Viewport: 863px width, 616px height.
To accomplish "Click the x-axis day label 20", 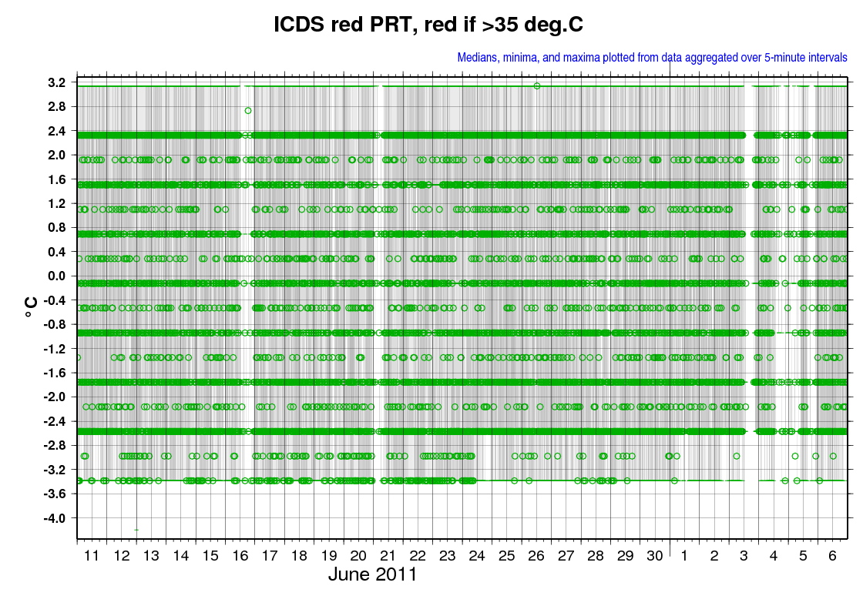I will 358,556.
